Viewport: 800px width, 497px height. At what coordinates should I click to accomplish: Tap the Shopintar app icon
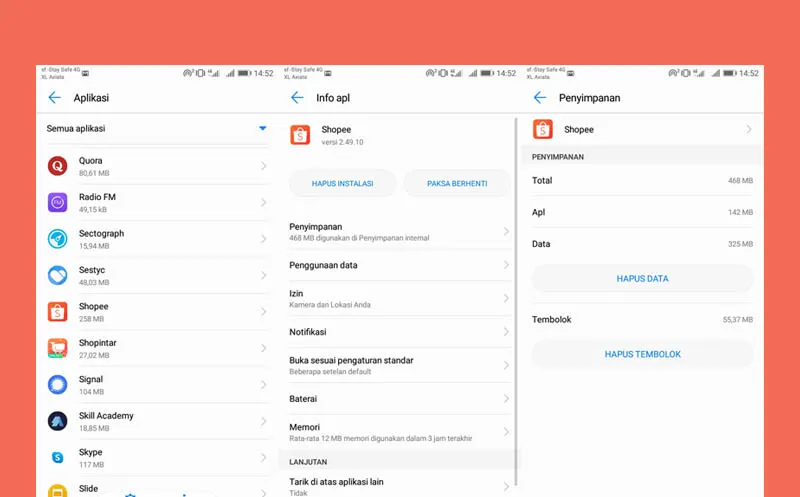58,348
